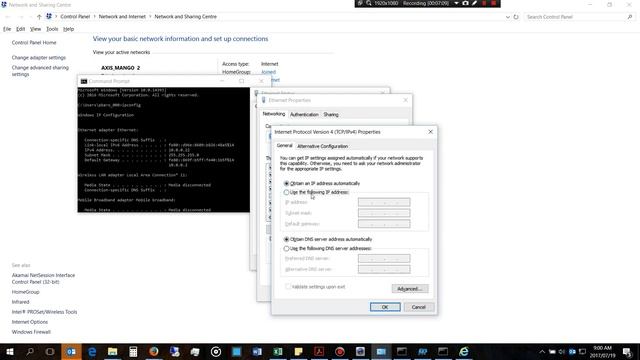
Task: Click the recorder camera snapshot icon
Action: (x=465, y=3)
